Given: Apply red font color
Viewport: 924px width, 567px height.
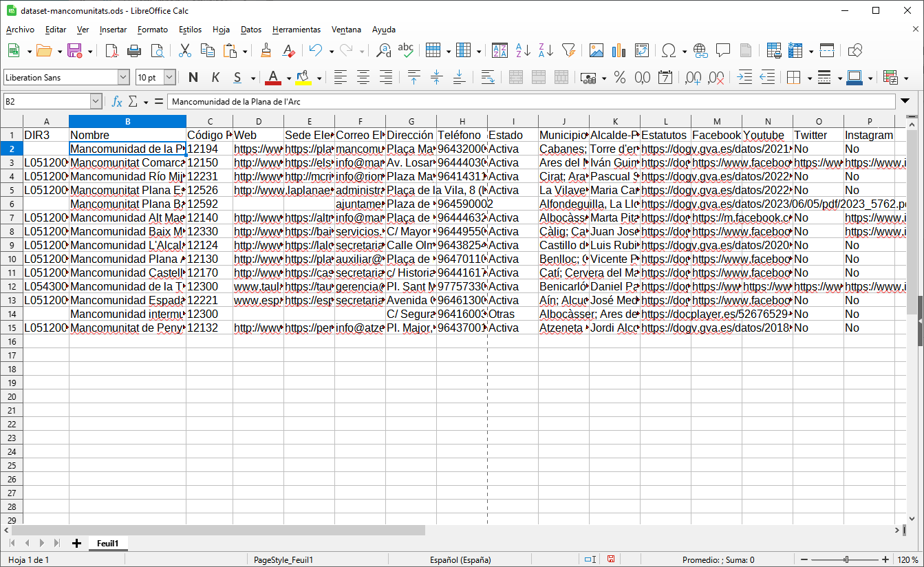Looking at the screenshot, I should pyautogui.click(x=273, y=78).
